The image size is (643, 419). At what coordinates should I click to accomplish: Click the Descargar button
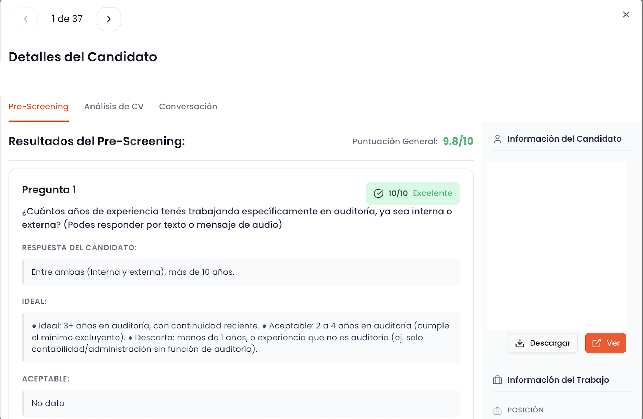click(x=543, y=343)
